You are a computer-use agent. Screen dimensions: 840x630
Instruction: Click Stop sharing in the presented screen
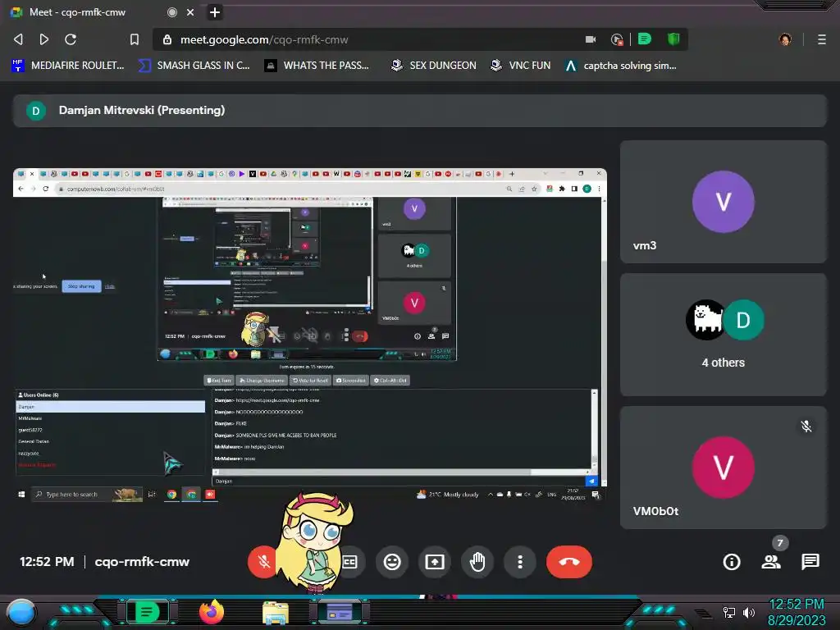[81, 286]
